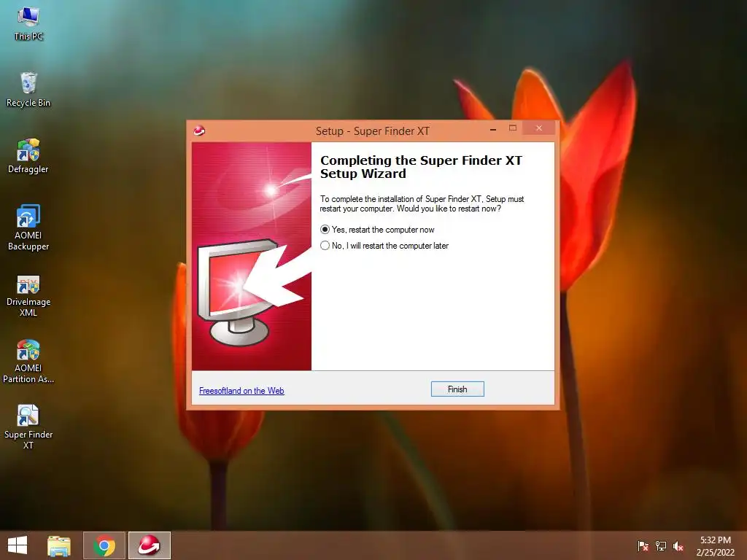
Task: Open network status tray icon
Action: pos(661,545)
